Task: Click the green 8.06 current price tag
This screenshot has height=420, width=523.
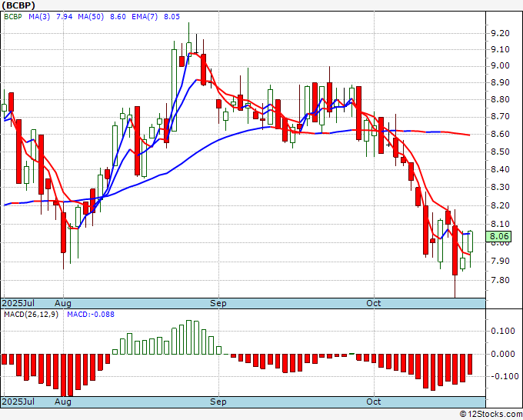Action: [x=498, y=236]
